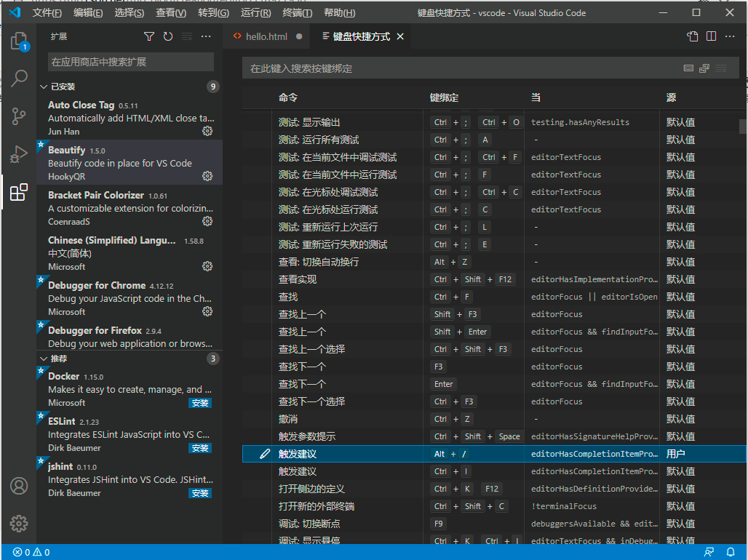Open the 文件(F) menu
748x560 pixels.
(47, 13)
